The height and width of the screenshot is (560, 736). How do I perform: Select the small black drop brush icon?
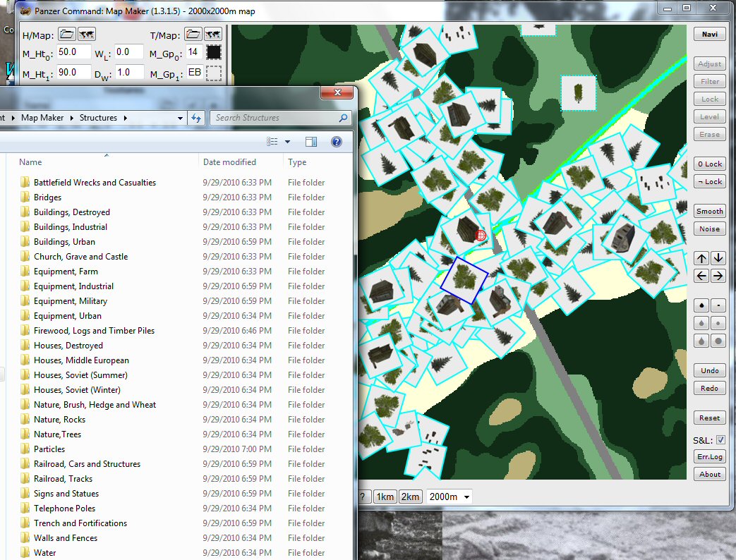701,306
